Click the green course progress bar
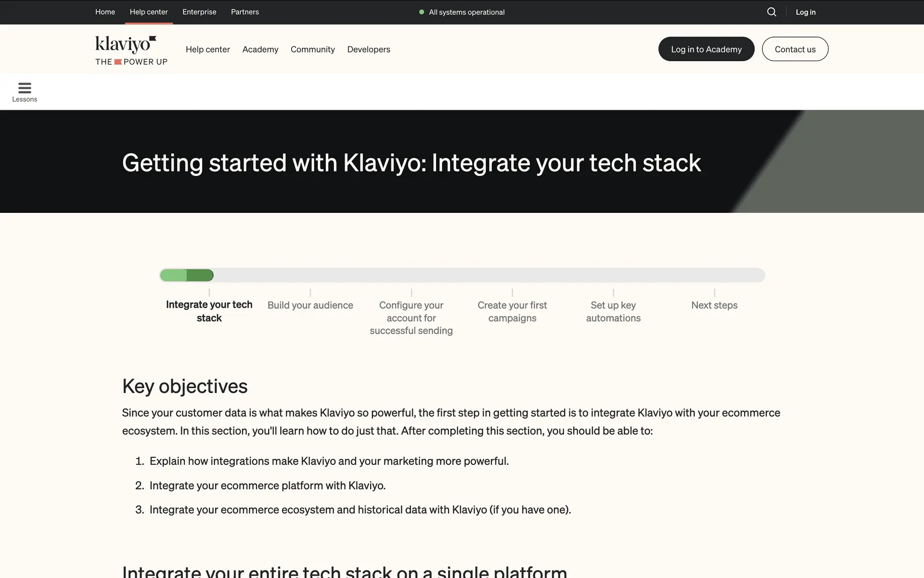Viewport: 924px width, 578px height. [x=187, y=275]
